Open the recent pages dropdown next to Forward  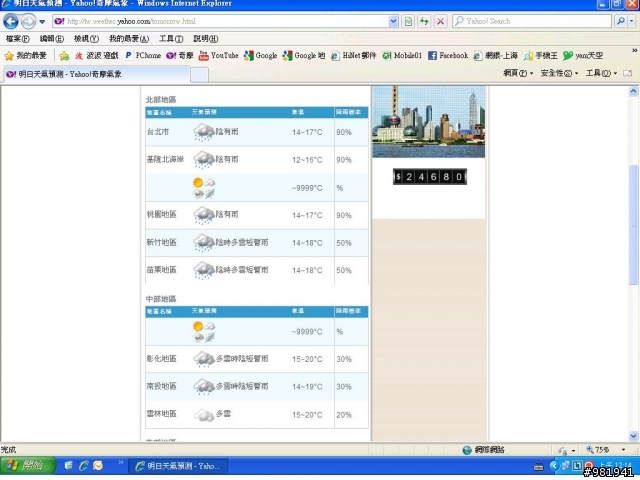coord(42,22)
